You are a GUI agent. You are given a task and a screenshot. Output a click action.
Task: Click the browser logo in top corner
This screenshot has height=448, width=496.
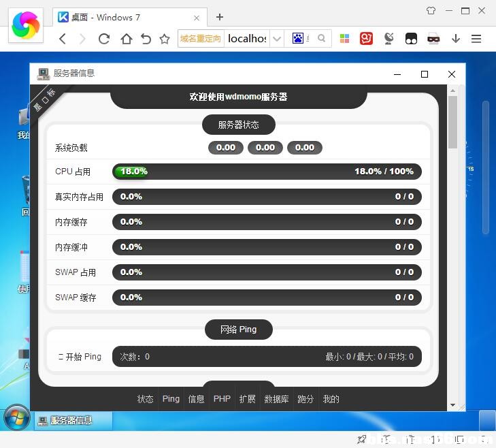pos(26,25)
